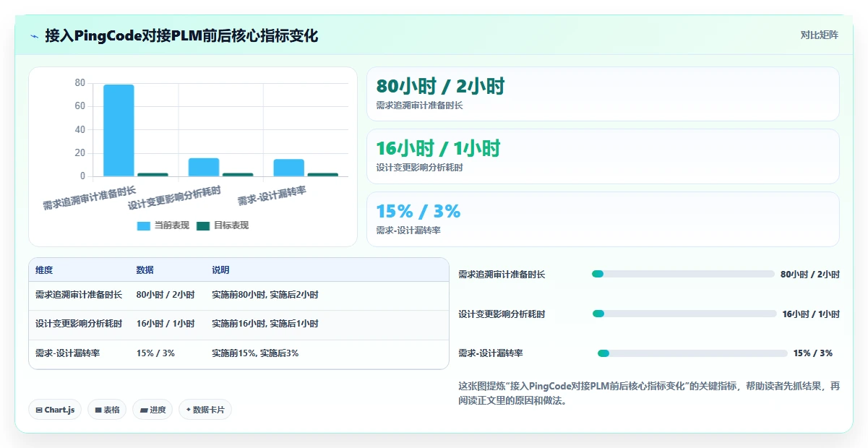Click the 需求-设计漏转率 progress bar
The width and height of the screenshot is (868, 448).
[692, 353]
